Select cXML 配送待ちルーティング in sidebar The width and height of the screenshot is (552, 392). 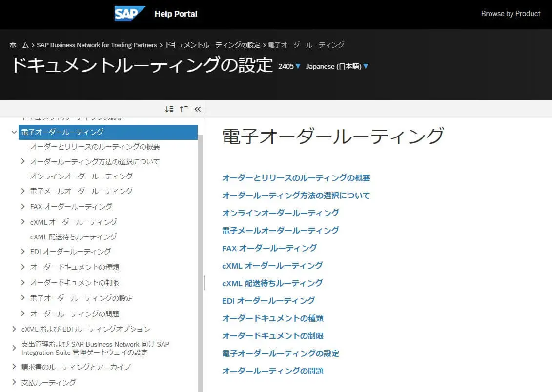(x=74, y=236)
